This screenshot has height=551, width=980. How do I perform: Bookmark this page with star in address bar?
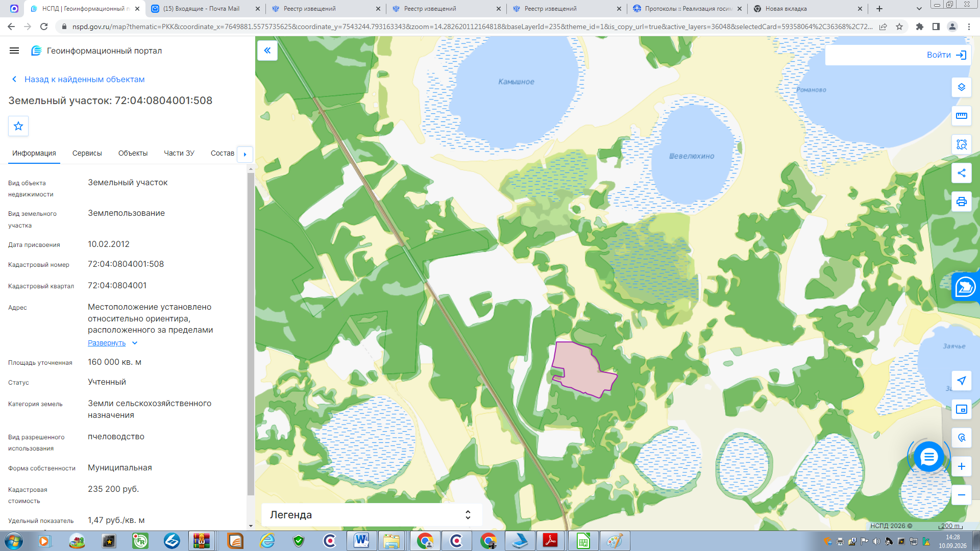tap(899, 27)
